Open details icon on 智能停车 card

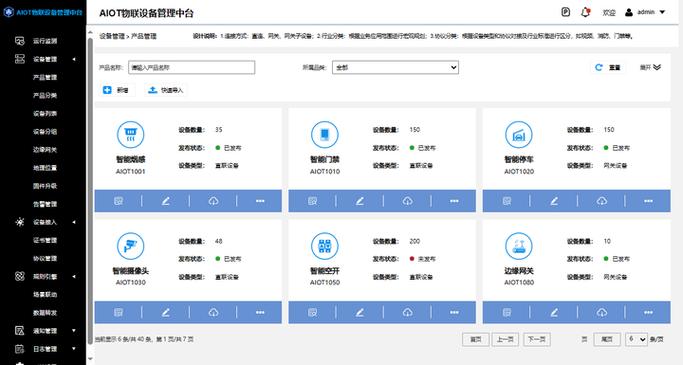[x=507, y=201]
